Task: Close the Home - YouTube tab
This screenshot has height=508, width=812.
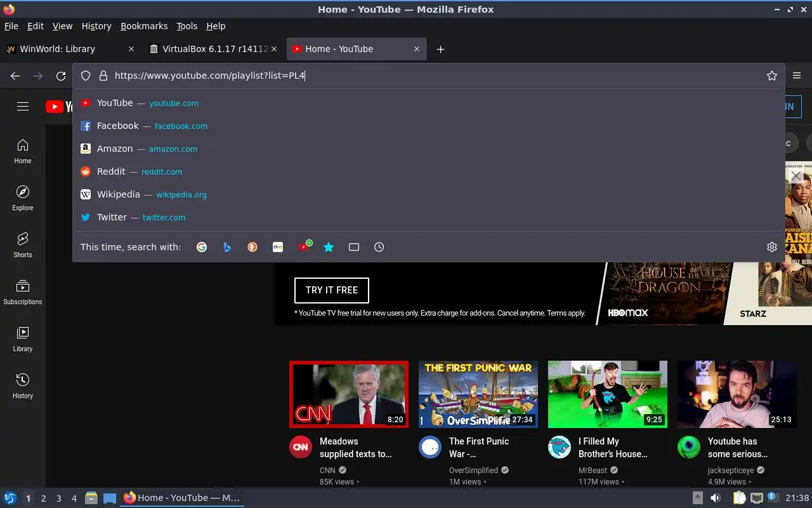Action: (417, 49)
